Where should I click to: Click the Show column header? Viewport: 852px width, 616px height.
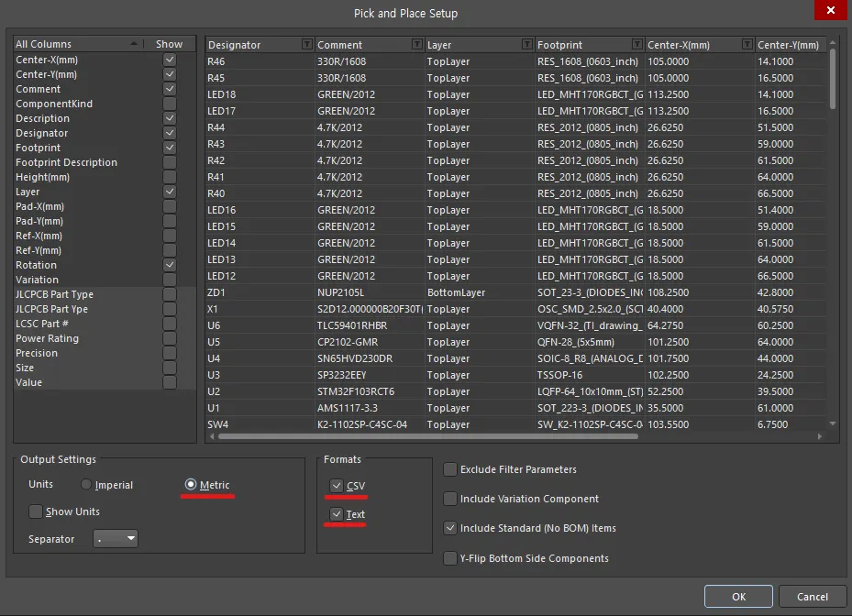coord(169,44)
